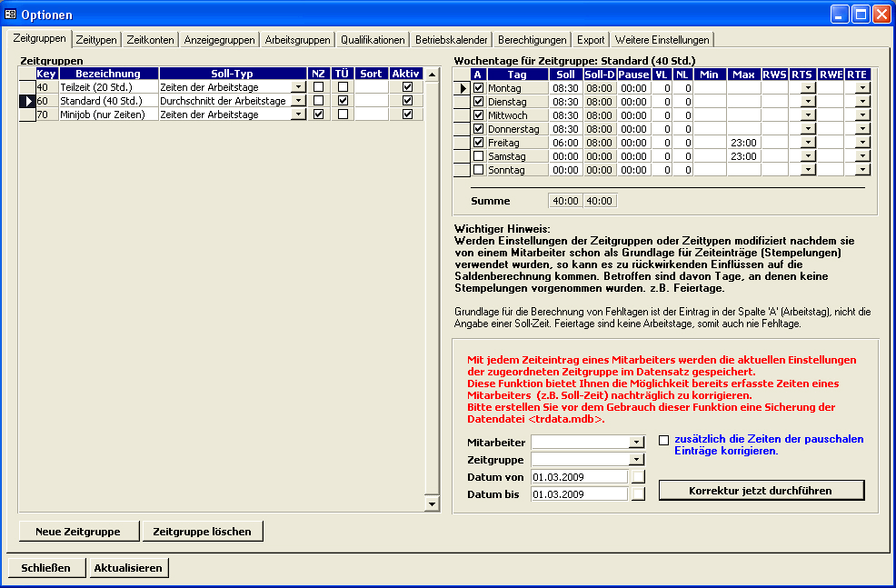Click the Schließen button
This screenshot has height=588, width=896.
[x=45, y=568]
